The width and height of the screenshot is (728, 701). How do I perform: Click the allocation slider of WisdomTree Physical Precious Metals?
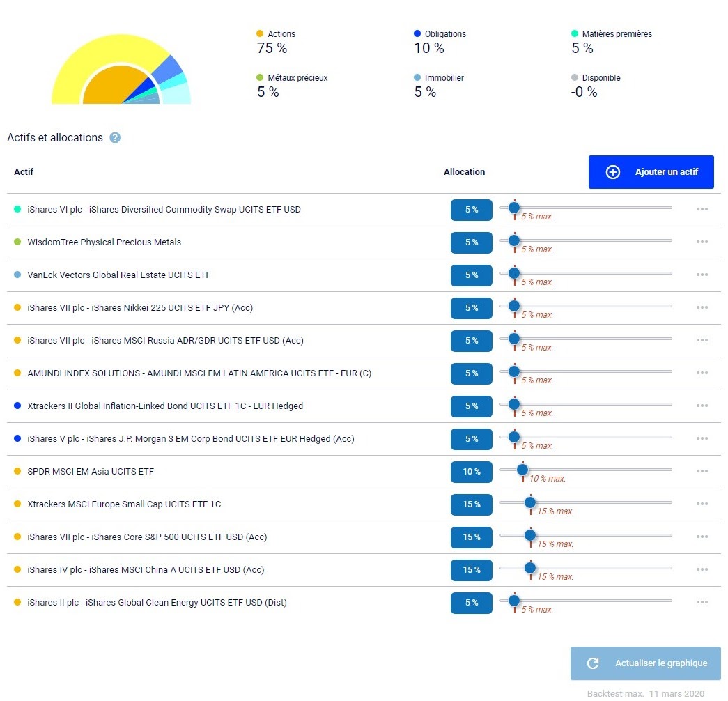tap(585, 240)
